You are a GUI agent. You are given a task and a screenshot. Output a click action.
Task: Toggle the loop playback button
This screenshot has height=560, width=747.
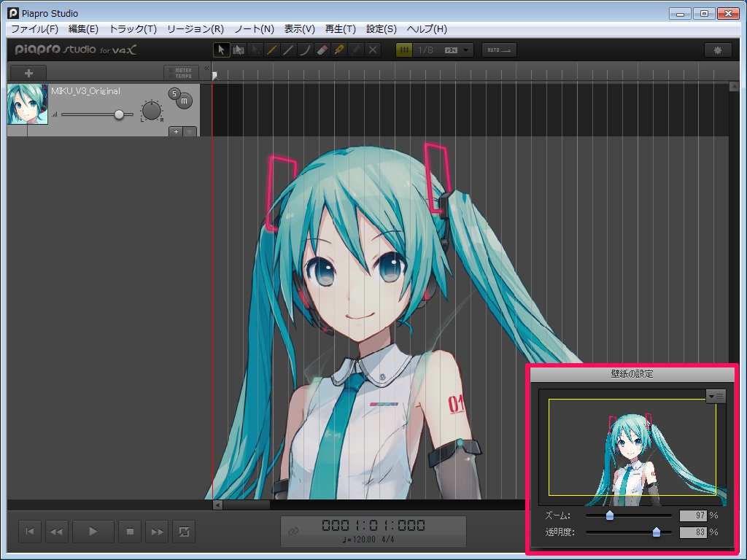(x=184, y=532)
